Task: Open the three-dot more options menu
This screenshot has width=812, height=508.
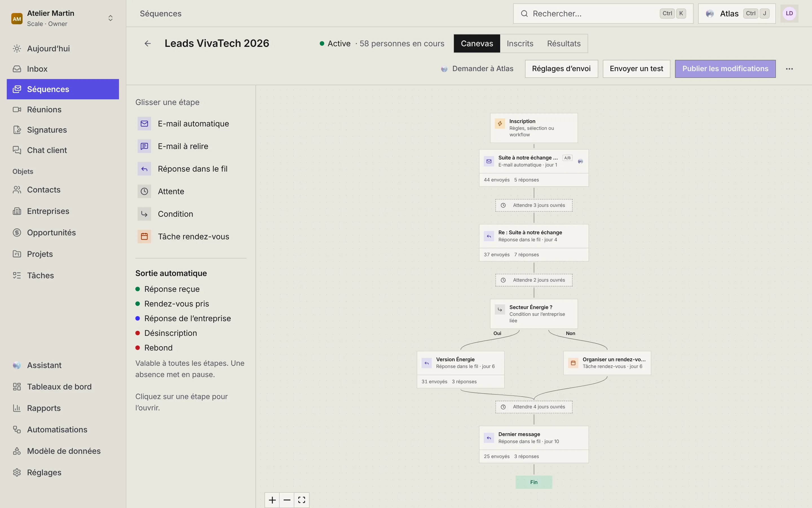Action: click(789, 69)
